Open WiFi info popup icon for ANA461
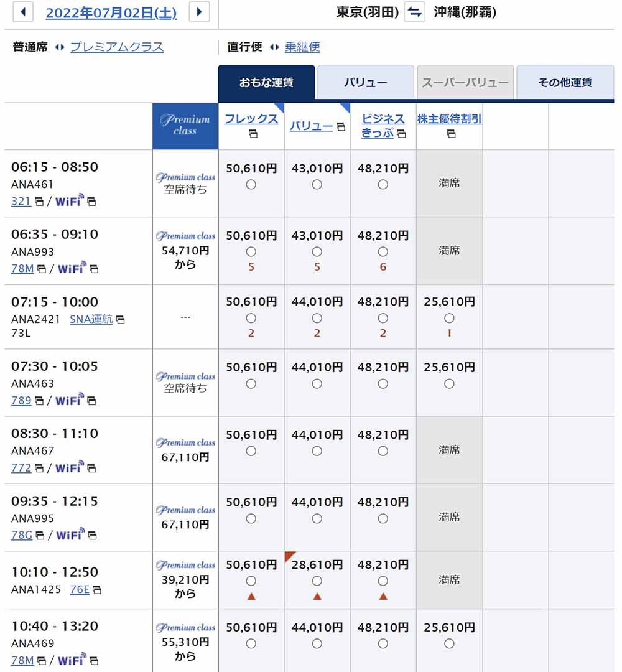Screen dimensions: 622x672 91,202
